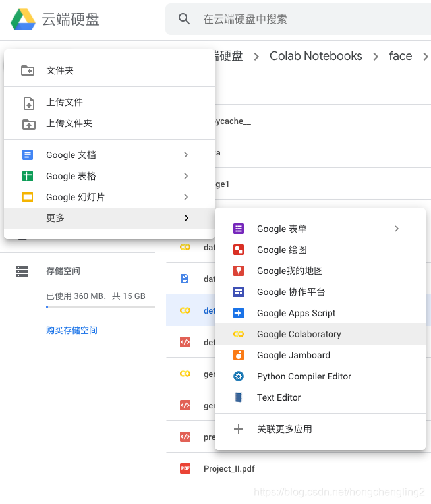Click the upload folder icon

[x=29, y=124]
